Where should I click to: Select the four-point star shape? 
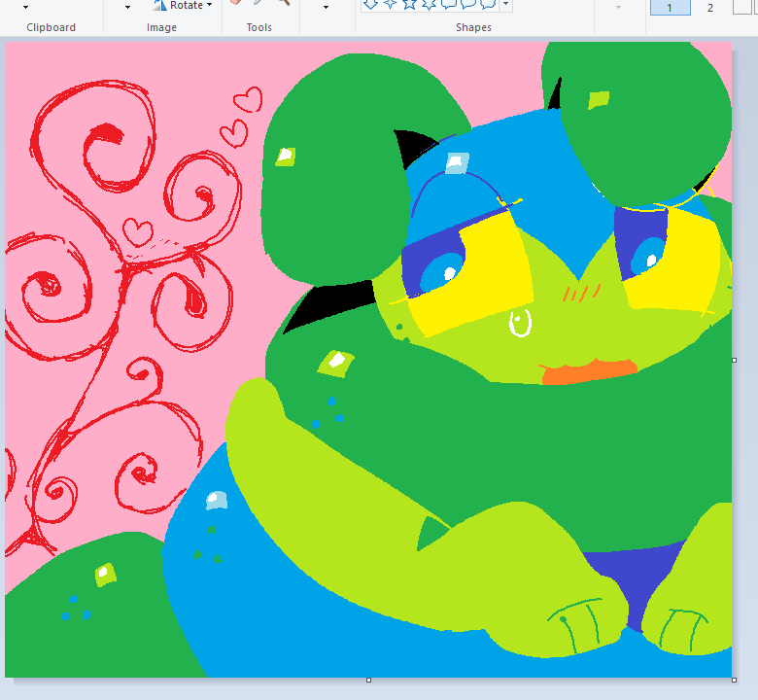tap(390, 4)
